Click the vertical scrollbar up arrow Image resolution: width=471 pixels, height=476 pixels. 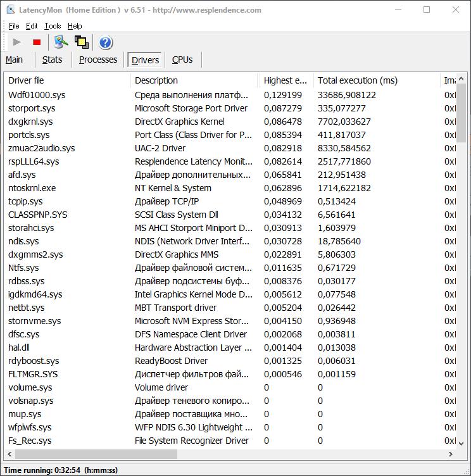point(462,78)
